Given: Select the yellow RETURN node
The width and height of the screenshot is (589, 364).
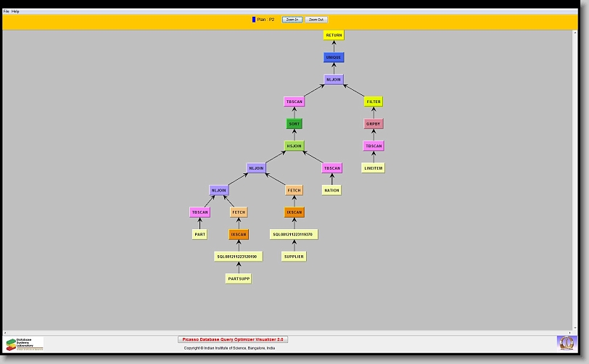Looking at the screenshot, I should click(334, 35).
